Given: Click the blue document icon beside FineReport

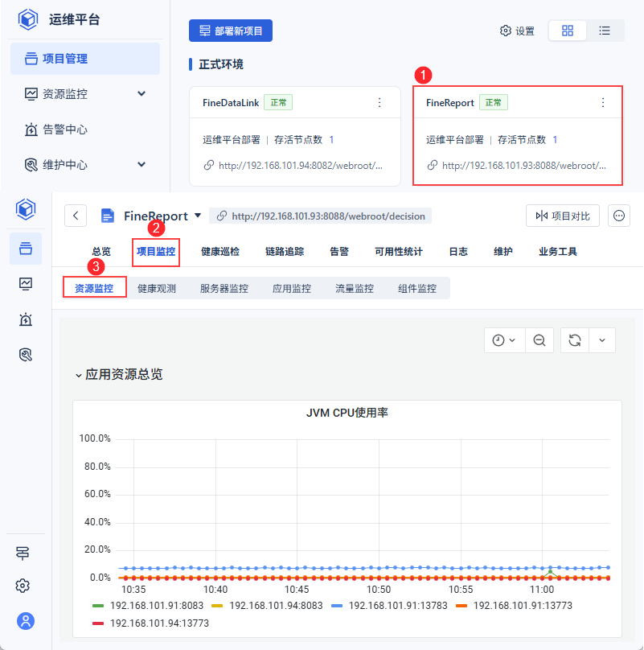Looking at the screenshot, I should point(108,216).
